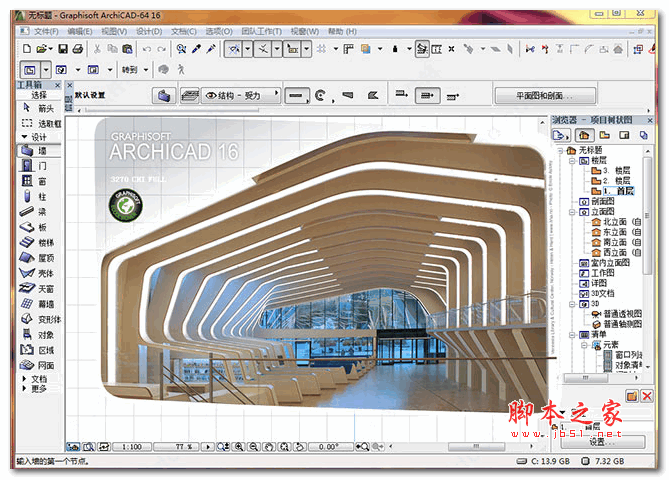
Task: Collapse the 立面图 (Elevations) tree node
Action: pos(572,212)
